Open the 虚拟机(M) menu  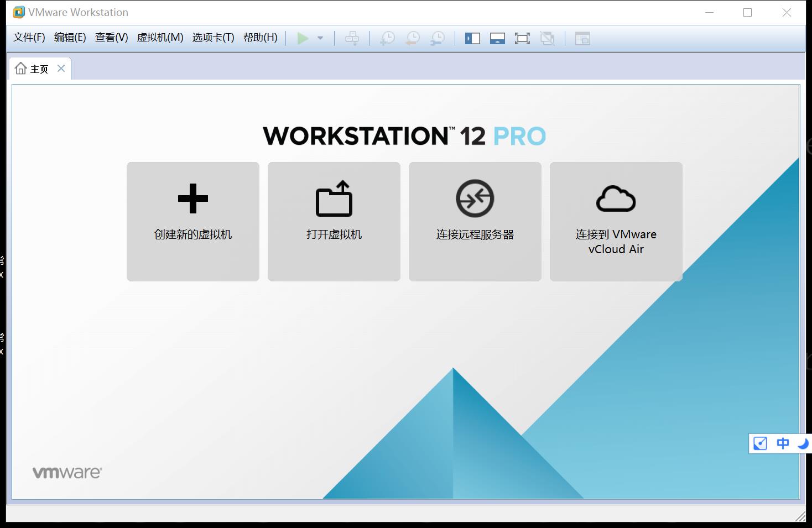click(160, 38)
